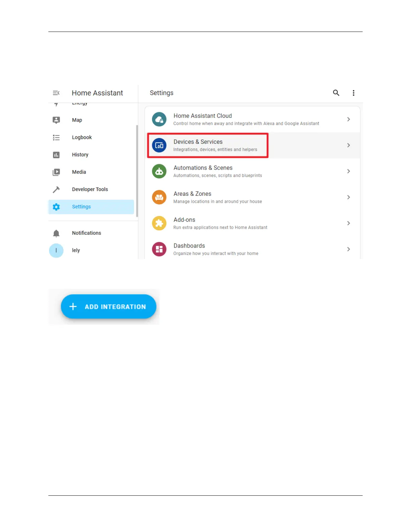Image resolution: width=411 pixels, height=532 pixels.
Task: Click the red Dashboards grid icon
Action: click(159, 249)
